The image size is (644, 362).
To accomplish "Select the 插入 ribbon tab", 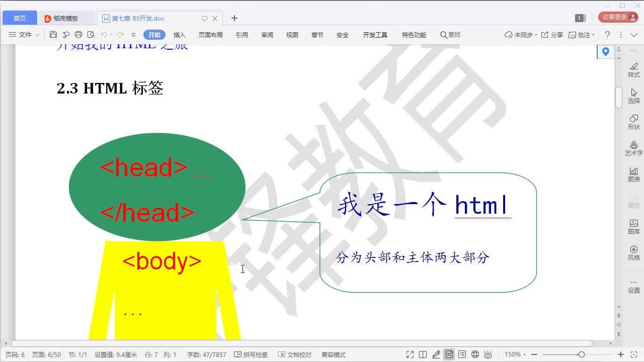I will (x=180, y=35).
